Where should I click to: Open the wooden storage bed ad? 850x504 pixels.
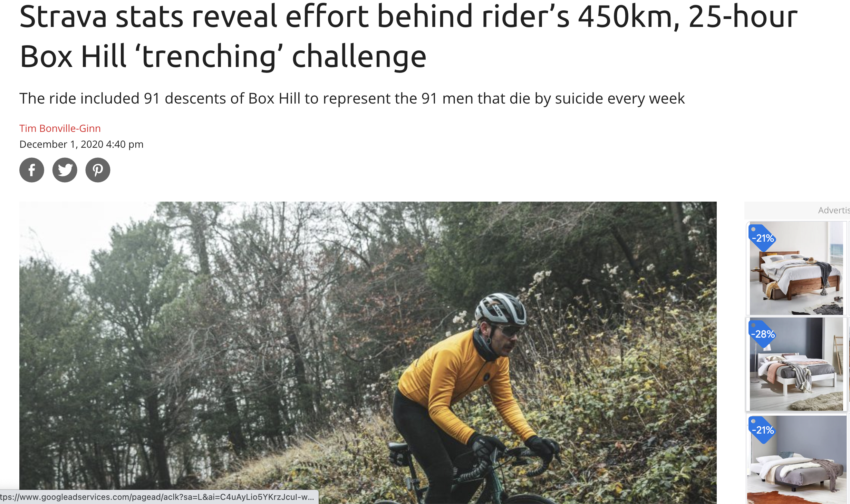pos(796,268)
